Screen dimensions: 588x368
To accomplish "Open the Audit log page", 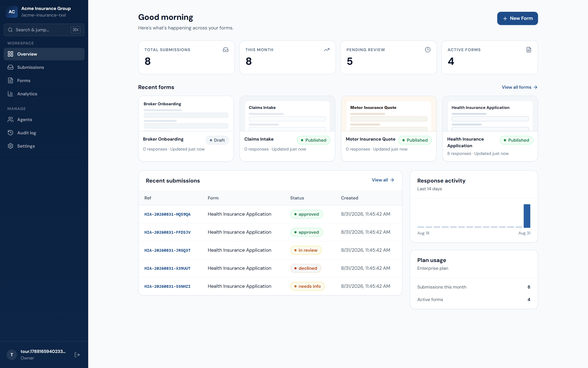I will (44, 133).
